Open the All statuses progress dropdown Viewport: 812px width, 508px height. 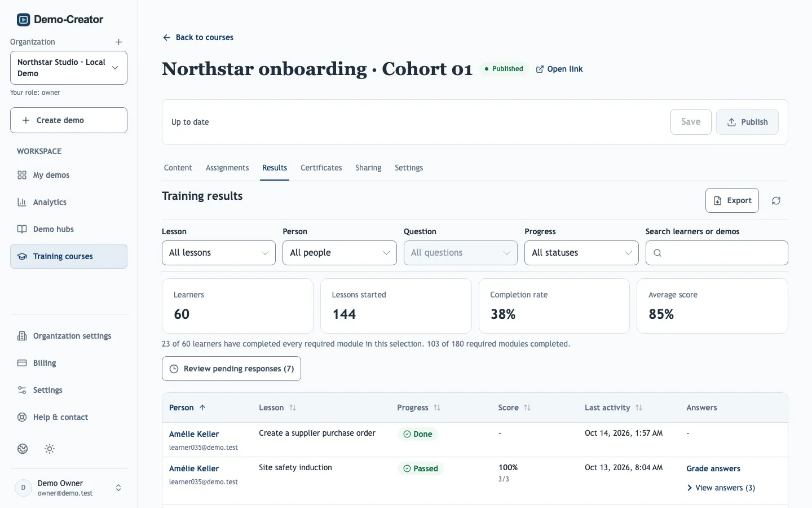click(x=581, y=253)
